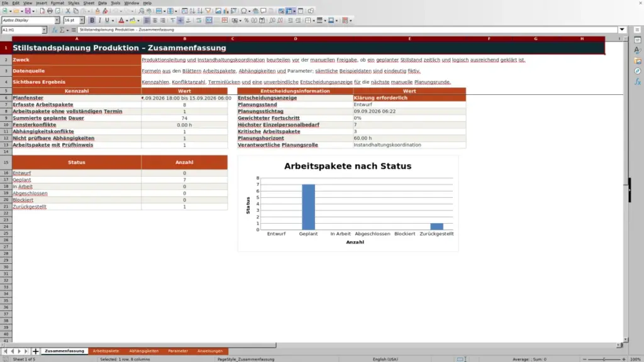Click the Wrap Text icon
644x362 pixels.
pos(199,20)
